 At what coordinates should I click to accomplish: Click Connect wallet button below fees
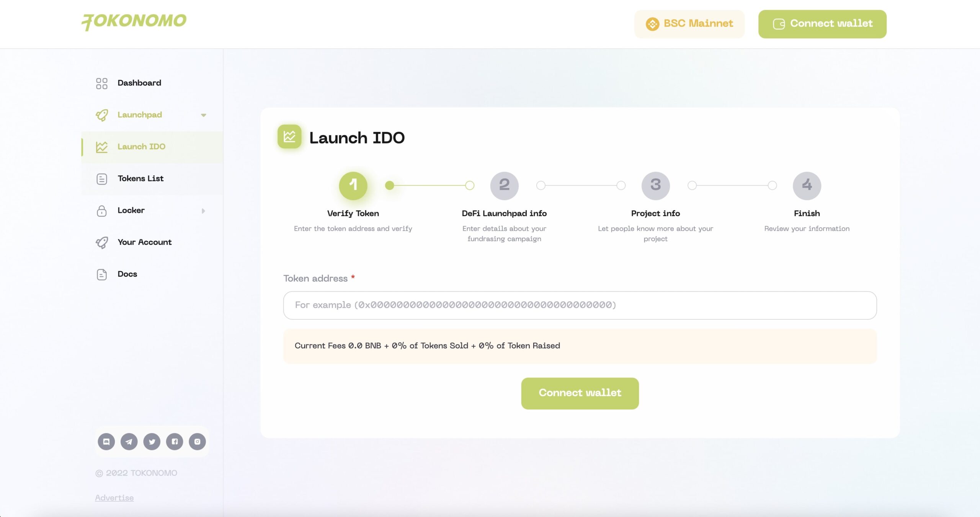(x=580, y=393)
